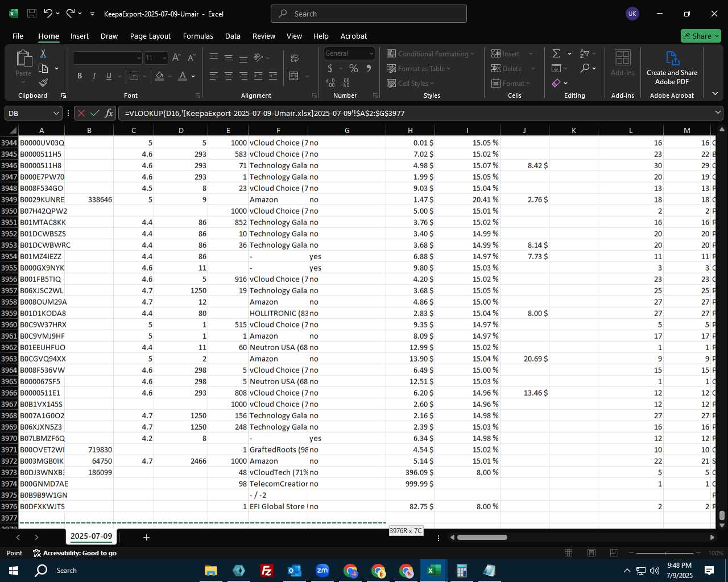Click the Merge & Center icon
The image size is (728, 582).
click(x=294, y=76)
